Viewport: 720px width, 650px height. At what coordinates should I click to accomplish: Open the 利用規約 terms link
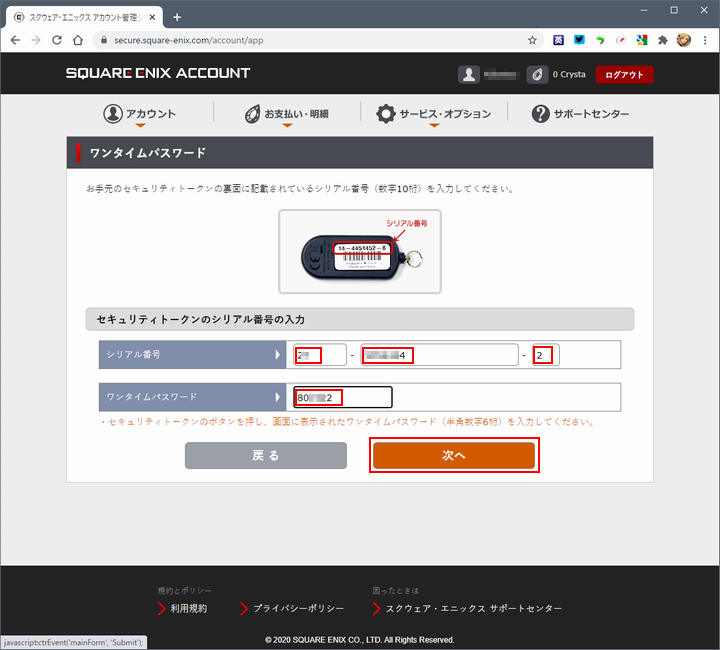point(183,608)
